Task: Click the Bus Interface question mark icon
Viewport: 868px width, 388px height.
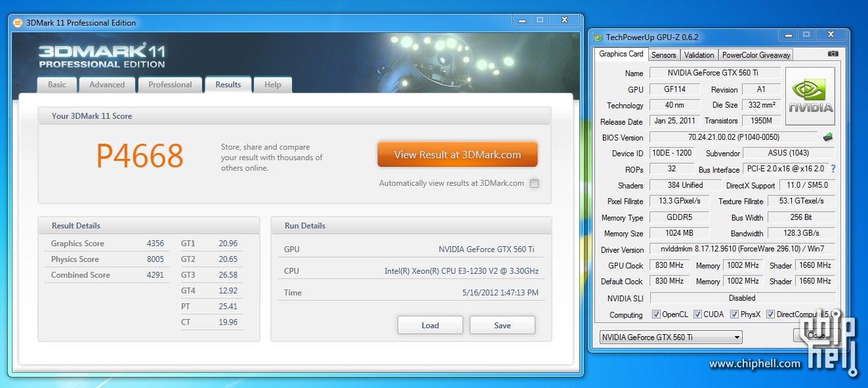Action: point(833,169)
